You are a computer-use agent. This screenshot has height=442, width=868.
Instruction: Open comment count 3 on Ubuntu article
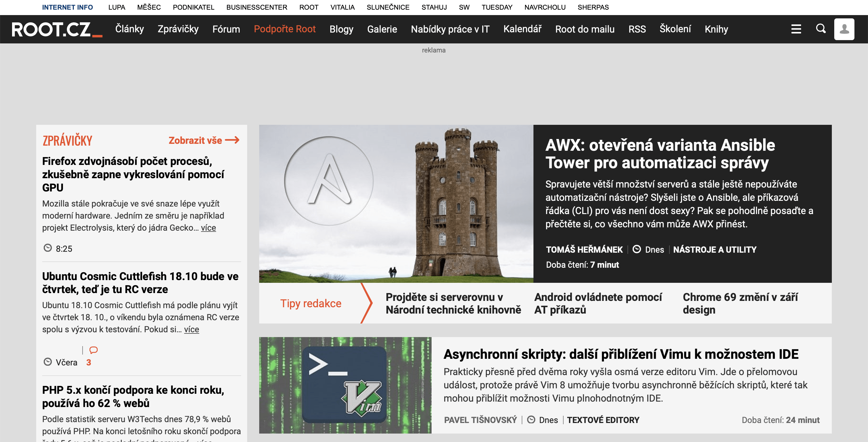(89, 362)
